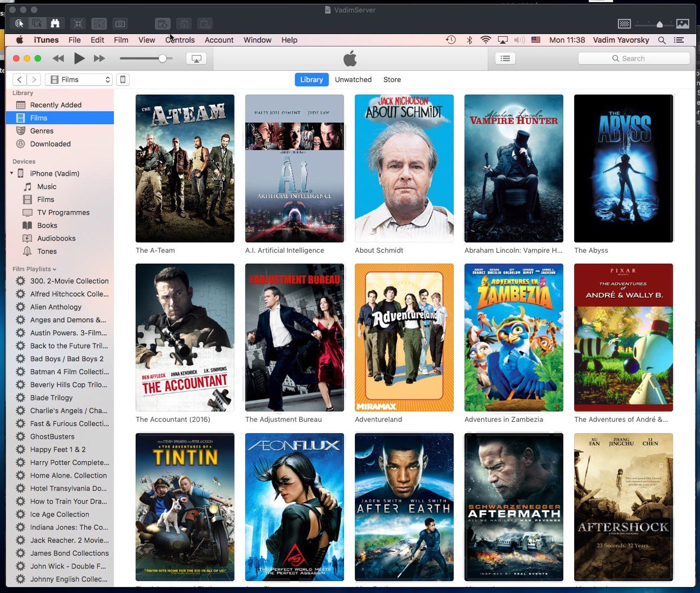Select the After Earth film poster

coord(404,507)
